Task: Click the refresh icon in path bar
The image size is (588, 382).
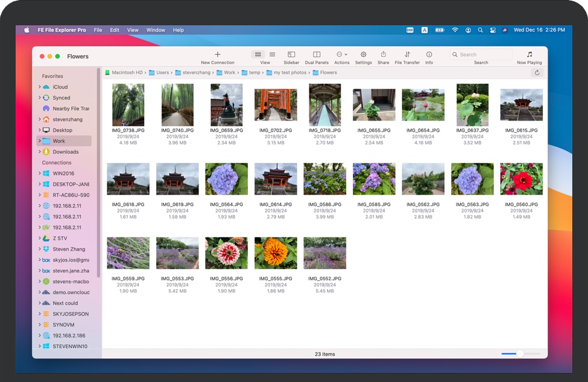Action: 537,73
